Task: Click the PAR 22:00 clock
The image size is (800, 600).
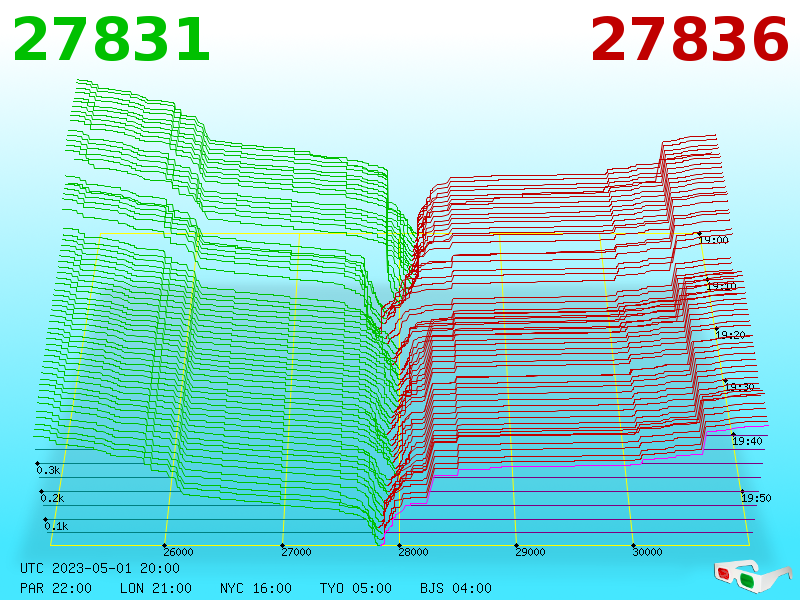Action: 56,588
